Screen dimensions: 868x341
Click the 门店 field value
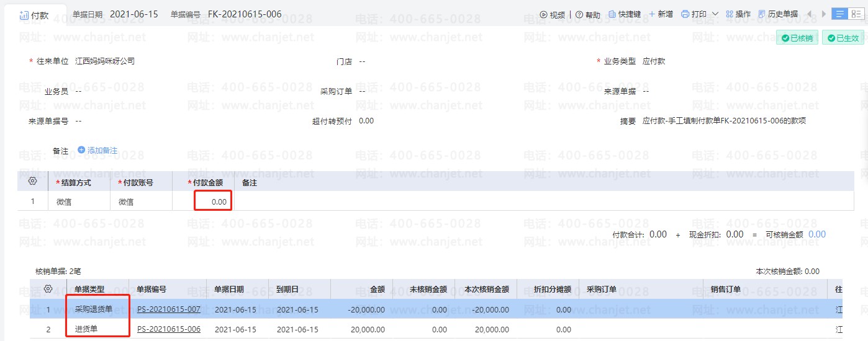(x=362, y=61)
